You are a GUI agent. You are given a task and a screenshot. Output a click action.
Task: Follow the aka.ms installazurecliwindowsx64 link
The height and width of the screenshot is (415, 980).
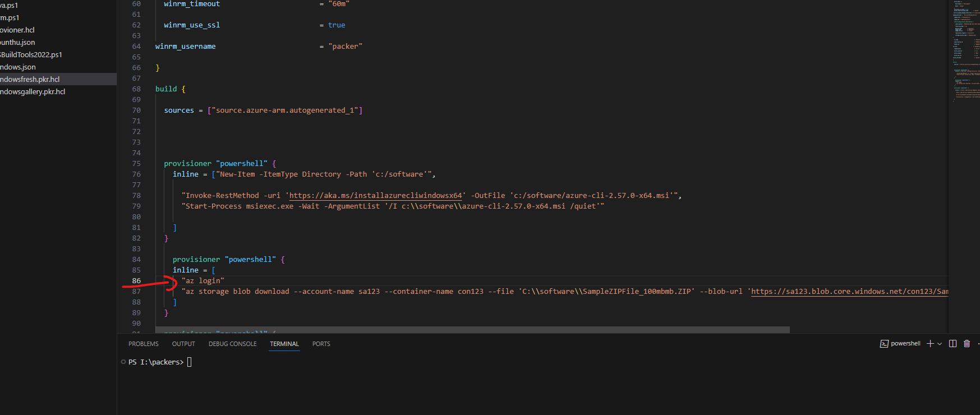point(375,196)
